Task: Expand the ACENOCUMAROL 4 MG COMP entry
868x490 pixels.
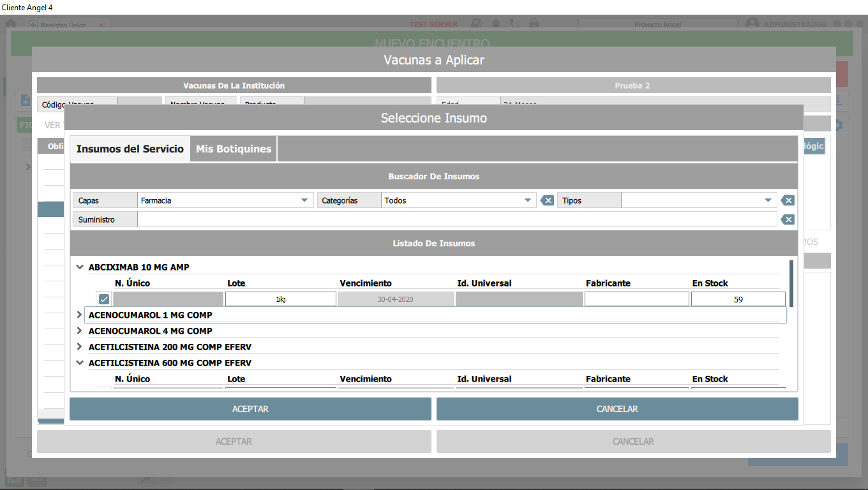Action: coord(79,330)
